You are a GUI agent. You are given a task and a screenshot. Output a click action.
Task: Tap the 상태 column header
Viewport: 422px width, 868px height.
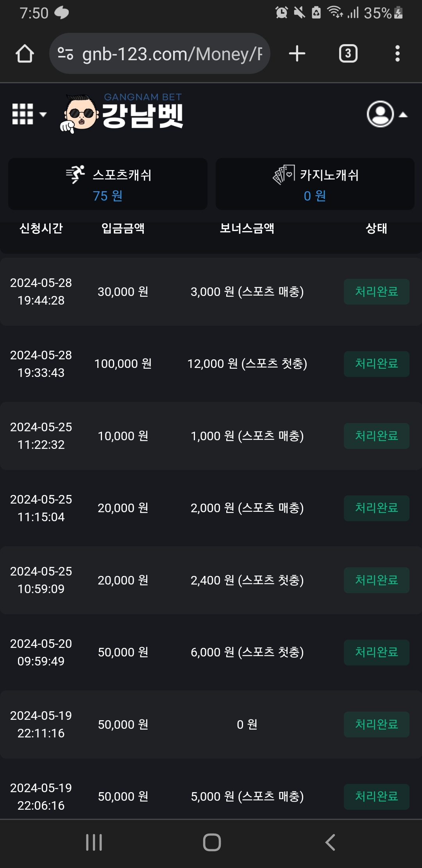(x=376, y=228)
